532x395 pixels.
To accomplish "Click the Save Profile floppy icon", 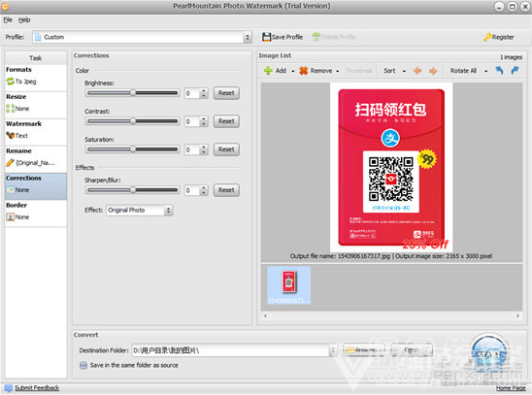I will tap(266, 37).
